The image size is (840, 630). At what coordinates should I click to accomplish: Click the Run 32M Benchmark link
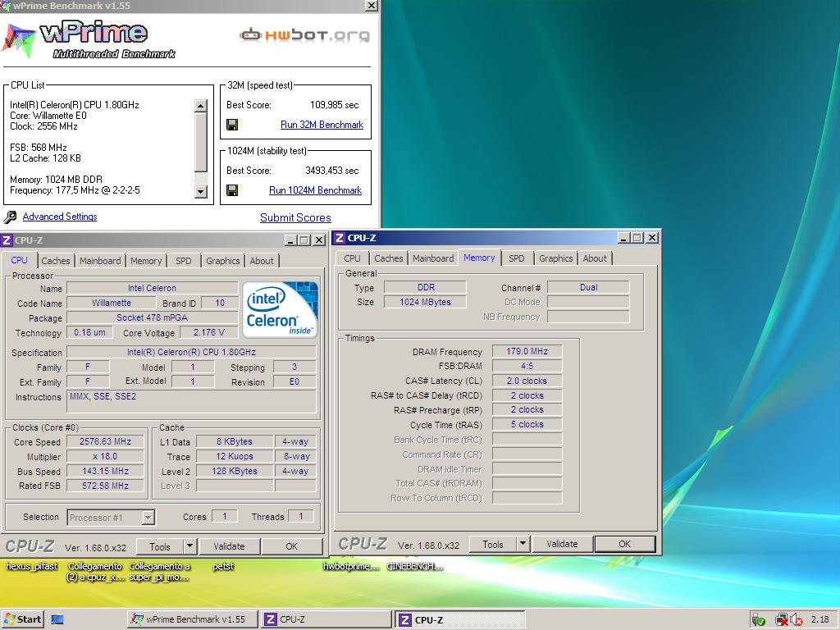[322, 125]
